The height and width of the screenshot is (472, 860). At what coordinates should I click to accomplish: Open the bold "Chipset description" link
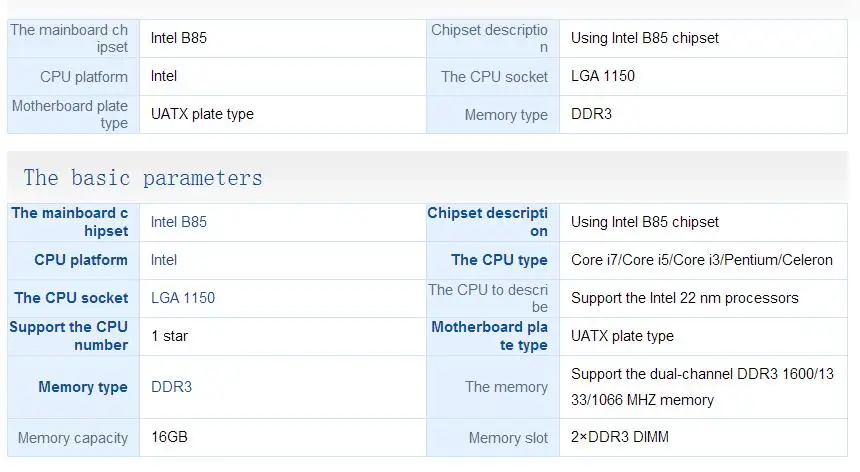point(488,222)
